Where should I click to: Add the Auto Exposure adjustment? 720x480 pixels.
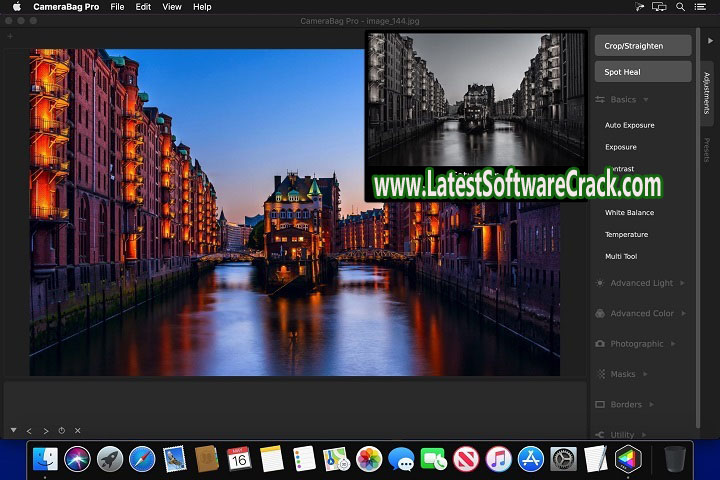[x=630, y=125]
